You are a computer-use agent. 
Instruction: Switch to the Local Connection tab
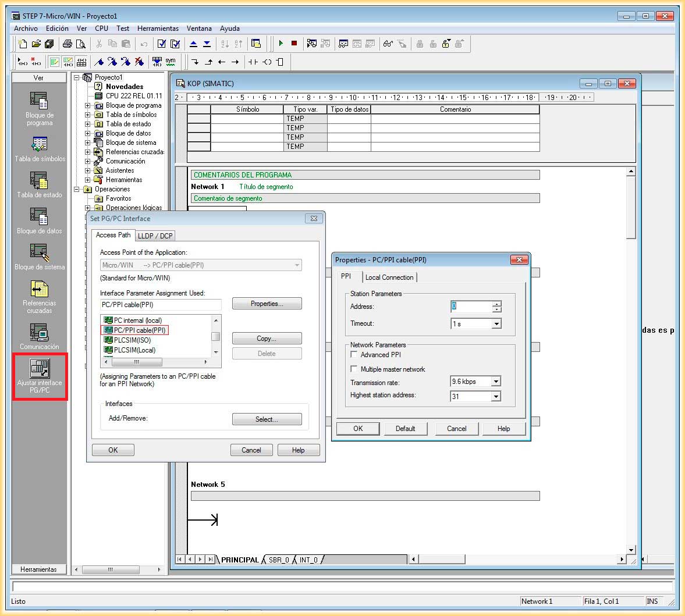click(389, 277)
